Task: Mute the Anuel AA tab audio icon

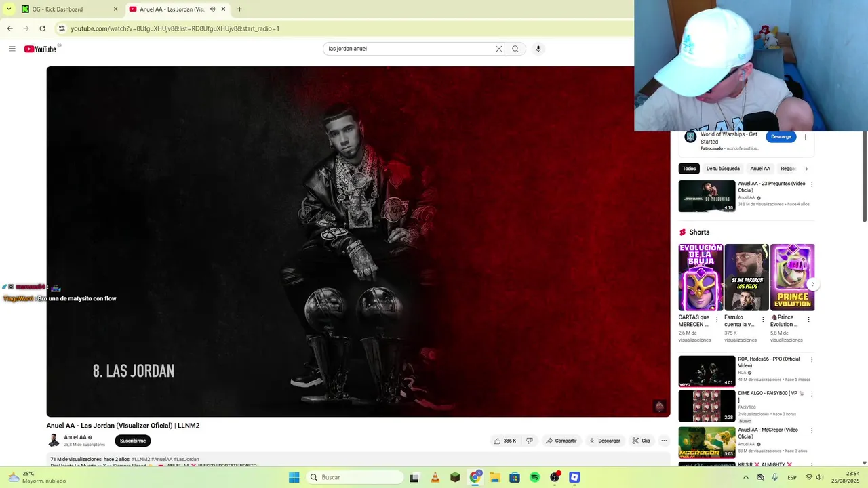Action: [x=212, y=9]
